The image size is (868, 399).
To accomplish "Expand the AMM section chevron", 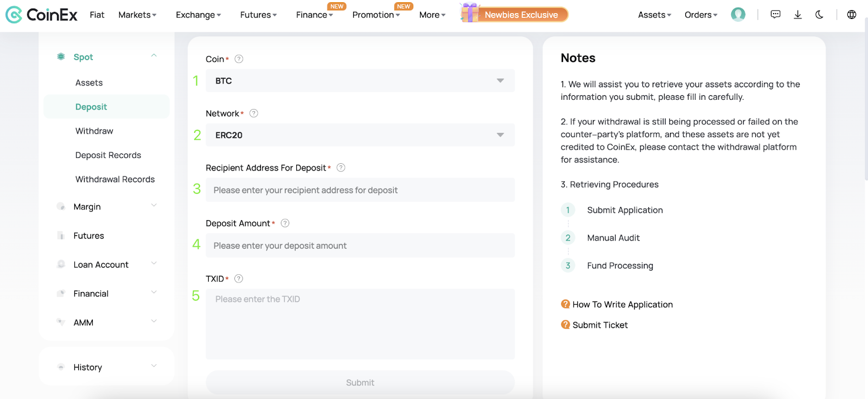I will [154, 321].
